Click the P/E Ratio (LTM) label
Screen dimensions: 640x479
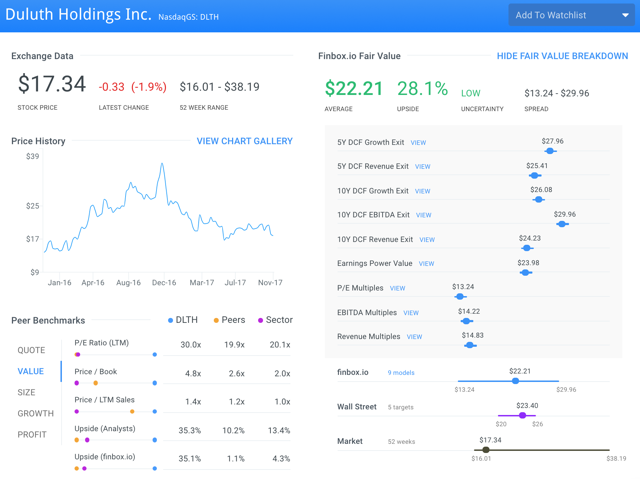[102, 343]
